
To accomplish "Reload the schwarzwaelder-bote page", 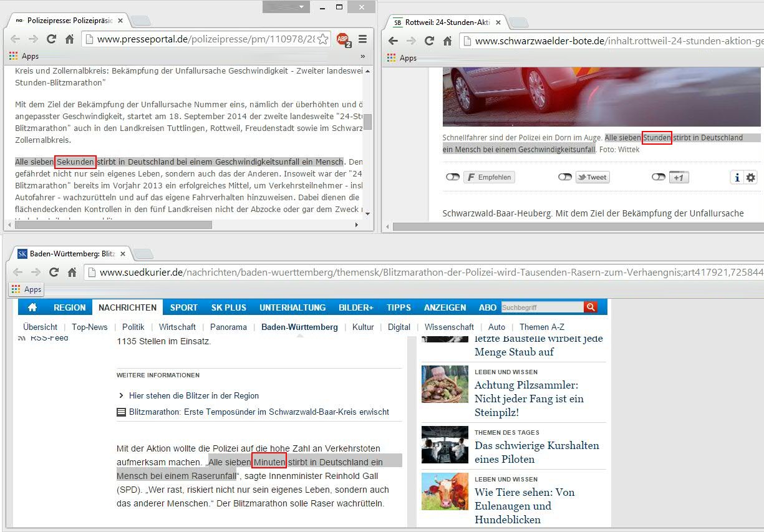I will point(429,41).
